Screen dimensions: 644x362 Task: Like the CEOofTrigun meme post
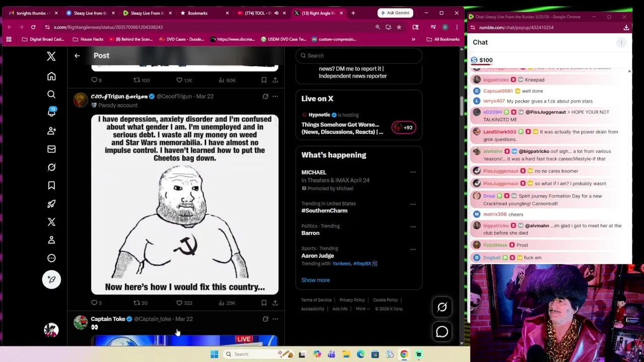[184, 303]
